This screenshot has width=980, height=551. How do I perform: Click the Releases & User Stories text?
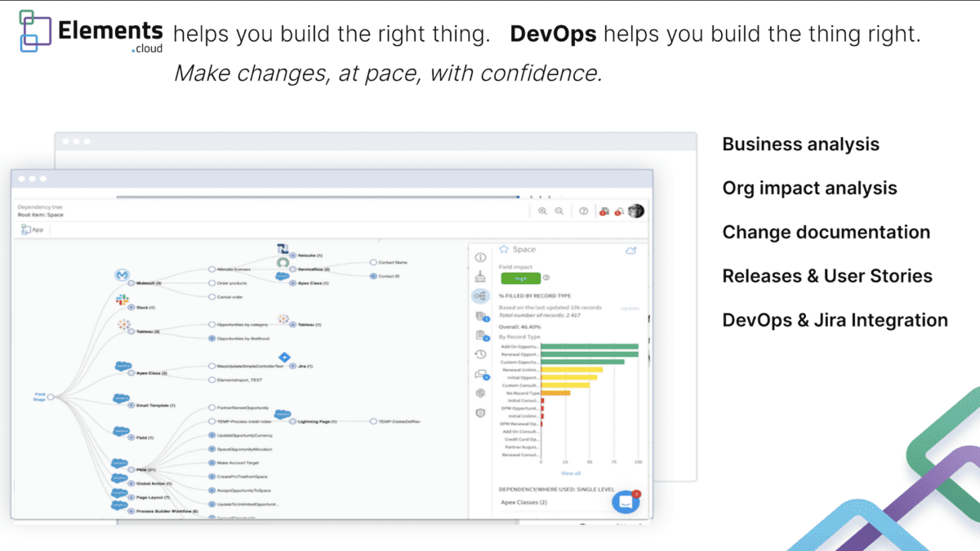(827, 276)
